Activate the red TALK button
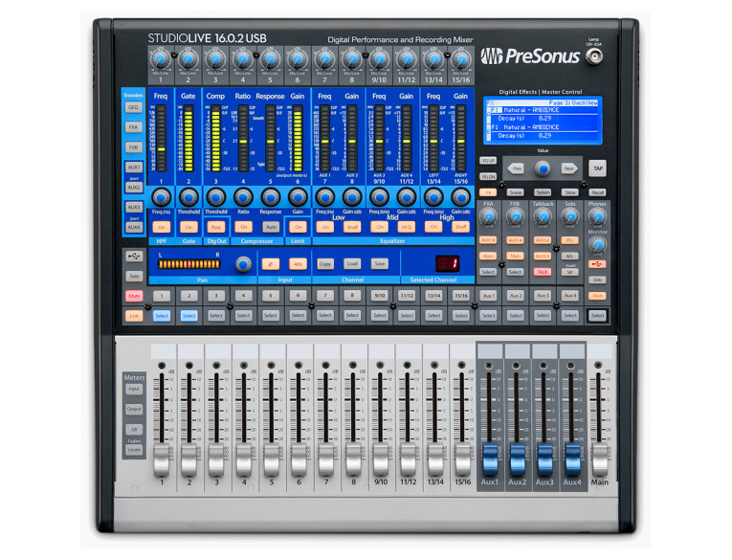The width and height of the screenshot is (732, 560). [543, 272]
